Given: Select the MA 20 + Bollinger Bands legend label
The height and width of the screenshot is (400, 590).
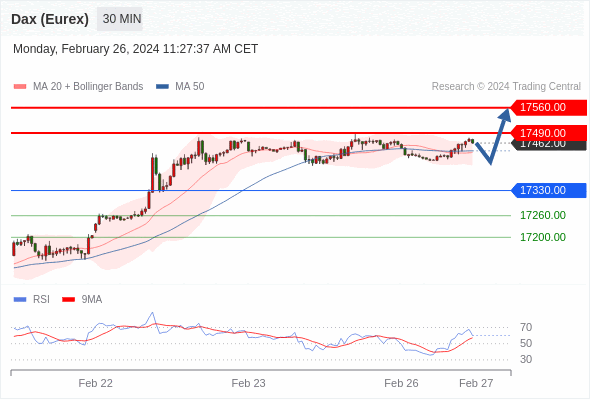Looking at the screenshot, I should pyautogui.click(x=88, y=87).
